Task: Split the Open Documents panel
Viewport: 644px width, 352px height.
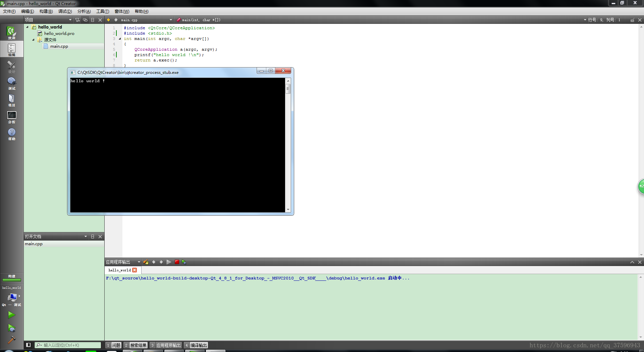Action: coord(93,236)
